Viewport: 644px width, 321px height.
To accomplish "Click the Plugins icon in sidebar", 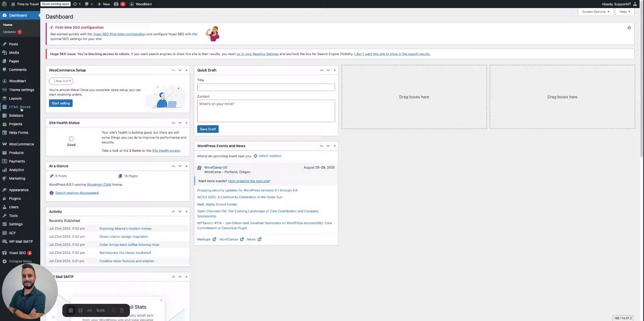I will [4, 198].
